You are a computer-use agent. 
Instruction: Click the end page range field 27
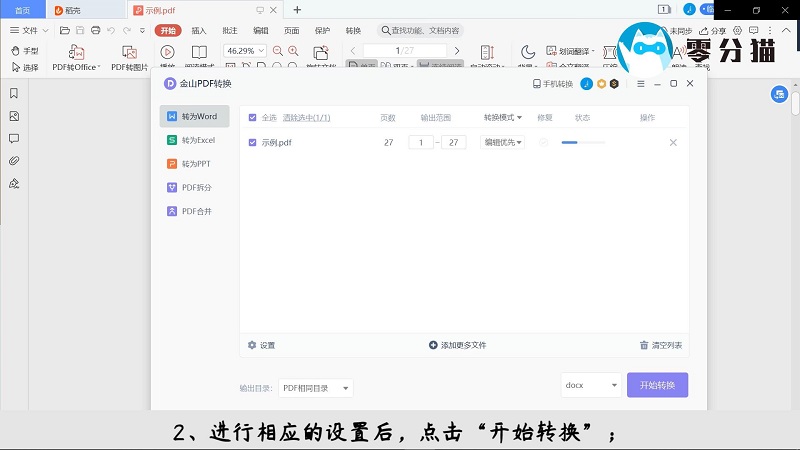454,142
